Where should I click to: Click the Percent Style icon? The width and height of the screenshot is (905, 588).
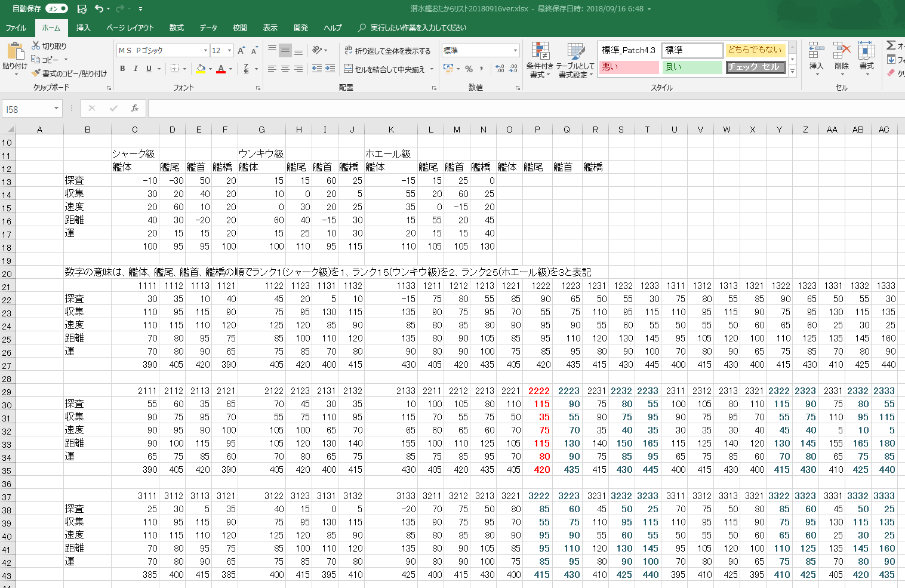coord(469,69)
